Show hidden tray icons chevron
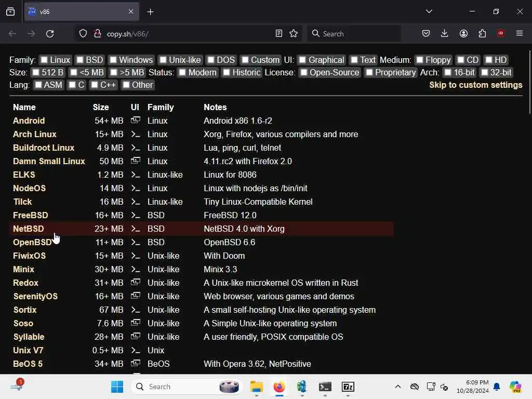This screenshot has width=532, height=399. 397,387
